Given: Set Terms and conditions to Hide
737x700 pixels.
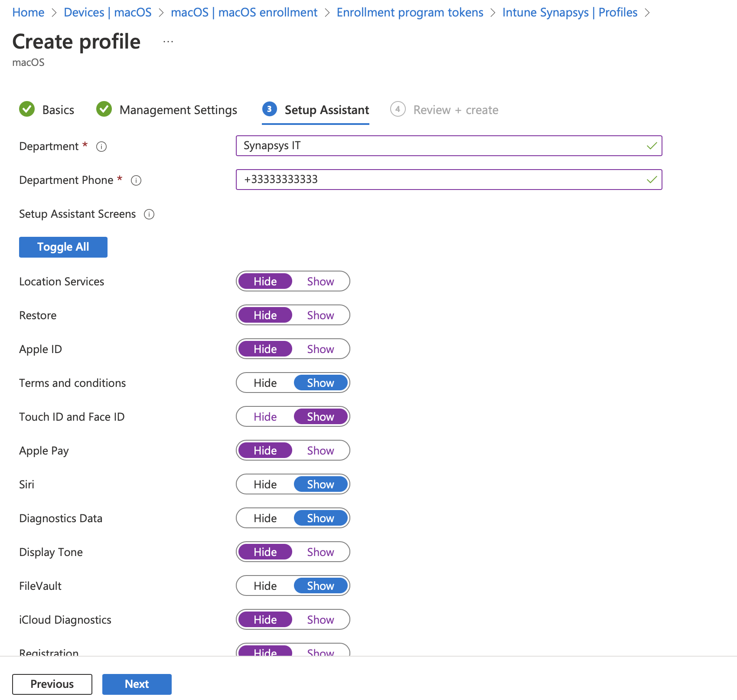Looking at the screenshot, I should click(x=265, y=383).
